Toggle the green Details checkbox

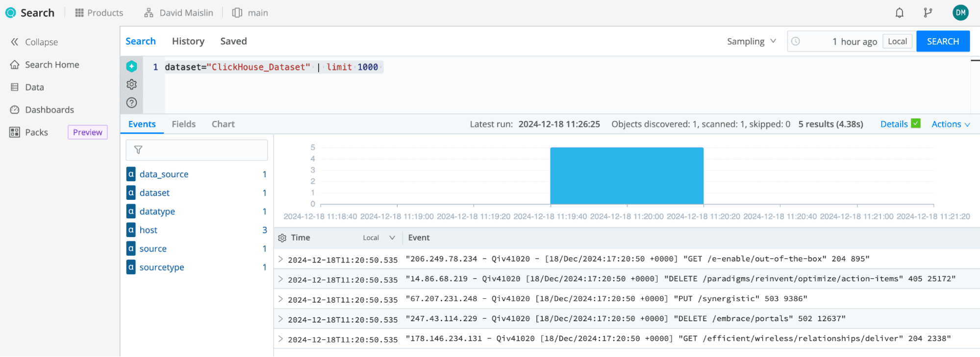[x=915, y=123]
